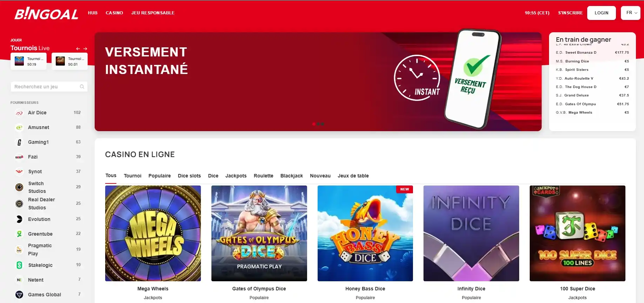The height and width of the screenshot is (303, 644).
Task: Select the Dice slots tab
Action: click(x=189, y=176)
